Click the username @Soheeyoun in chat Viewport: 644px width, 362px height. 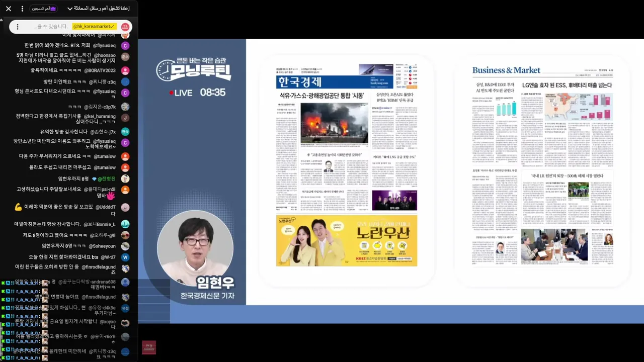coord(102,246)
